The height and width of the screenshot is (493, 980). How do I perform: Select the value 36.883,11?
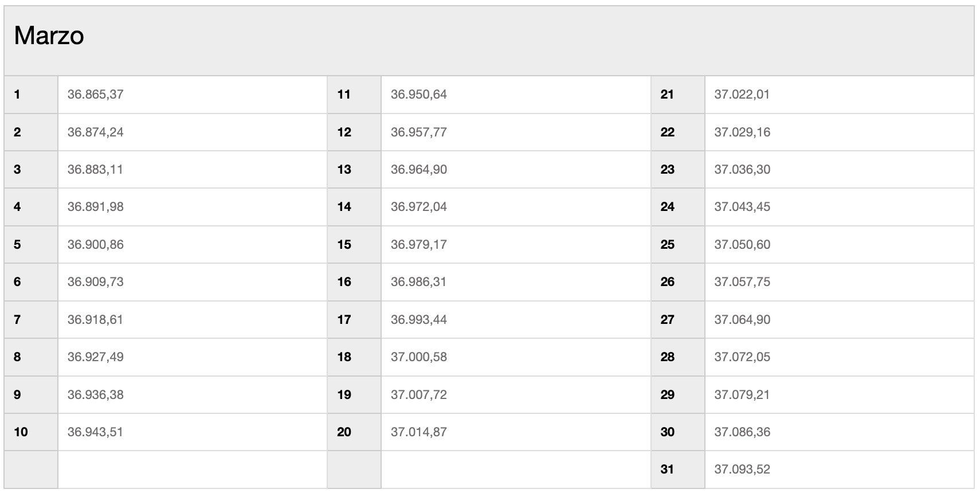pos(95,169)
